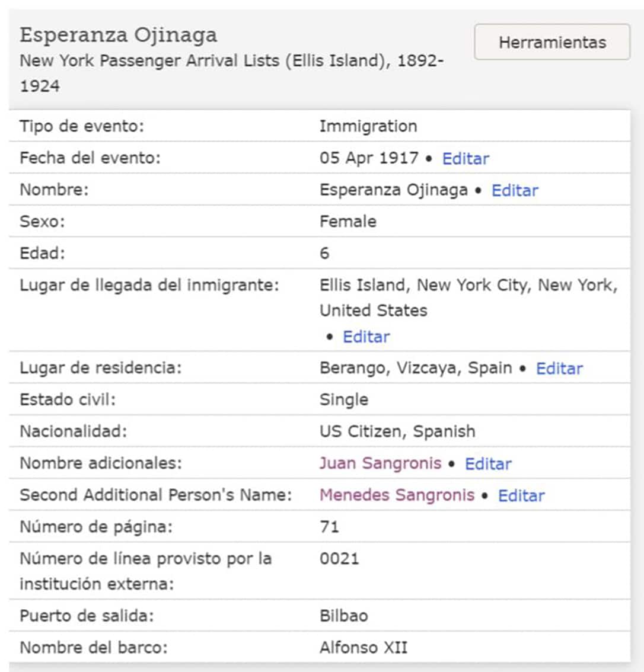Screen dimensions: 644x672
Task: Edit the event date 05 Apr 1917
Action: (466, 158)
